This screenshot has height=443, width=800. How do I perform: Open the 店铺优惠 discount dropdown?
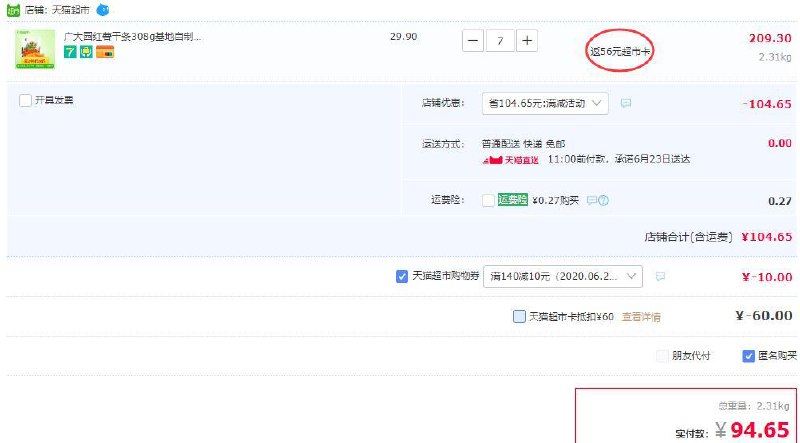click(545, 103)
